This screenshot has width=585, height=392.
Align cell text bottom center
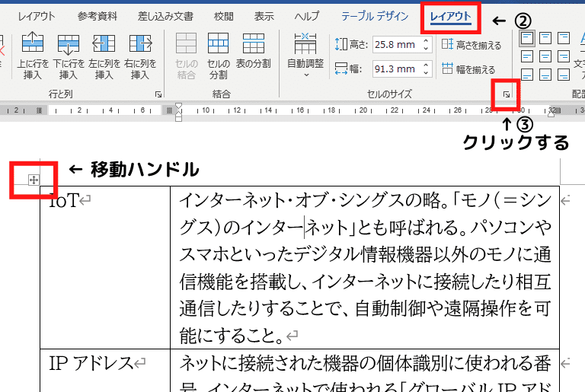click(545, 75)
